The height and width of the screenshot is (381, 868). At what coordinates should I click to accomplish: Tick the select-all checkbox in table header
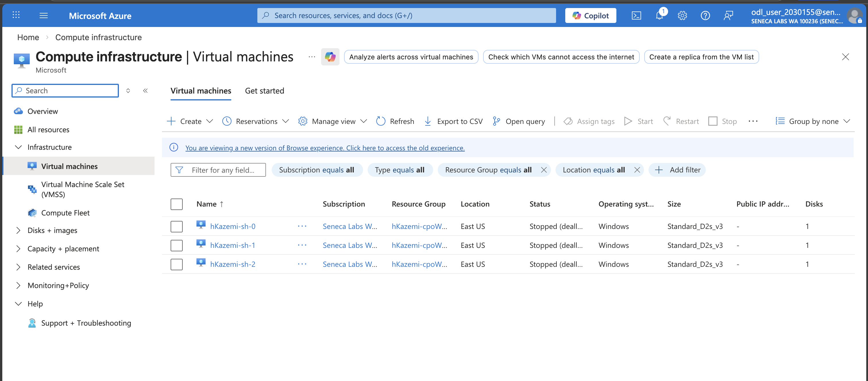click(x=177, y=204)
